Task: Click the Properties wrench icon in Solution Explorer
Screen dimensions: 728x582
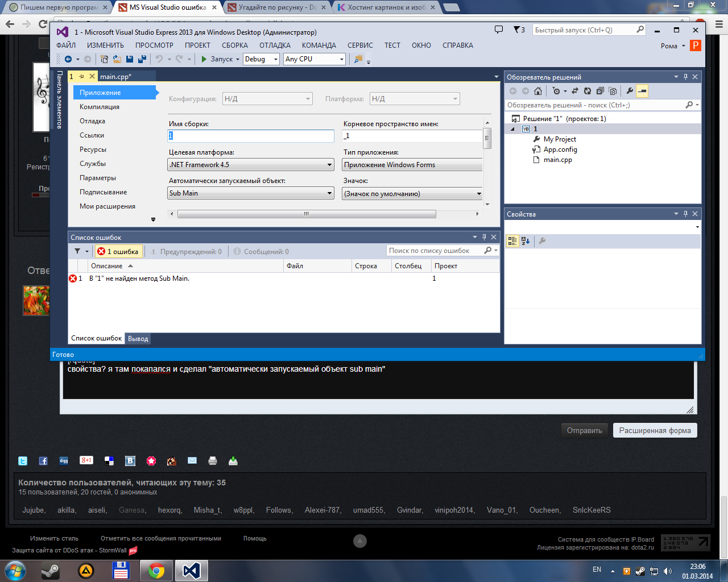Action: point(630,91)
